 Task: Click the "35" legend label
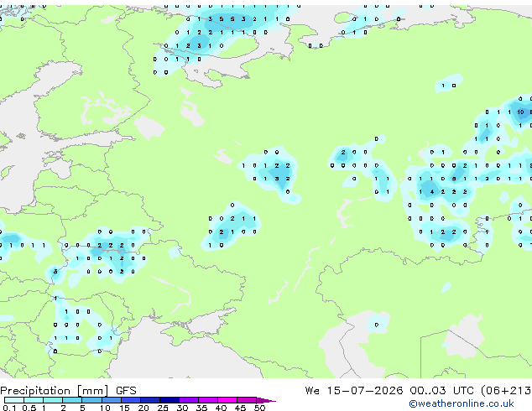point(201,408)
